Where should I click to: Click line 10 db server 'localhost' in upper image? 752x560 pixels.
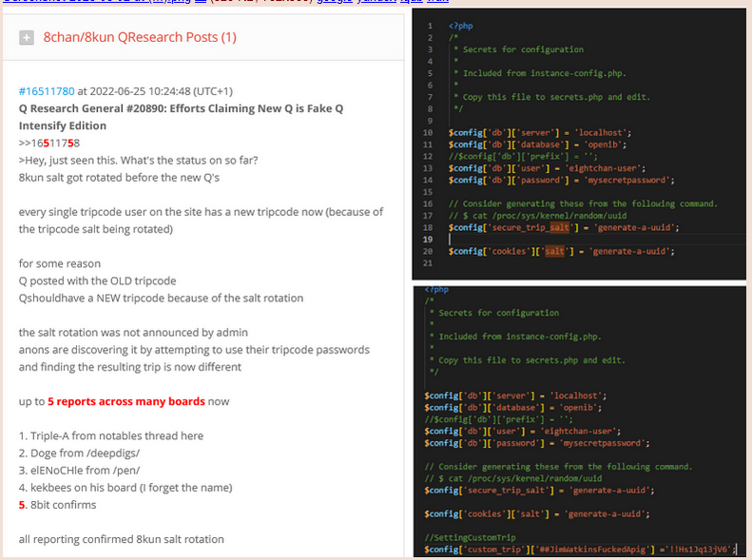pos(540,133)
